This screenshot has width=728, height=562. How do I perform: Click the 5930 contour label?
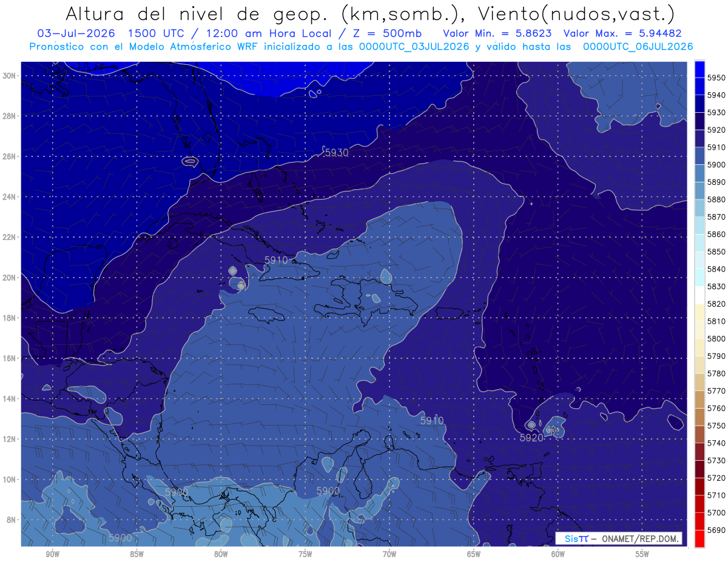click(x=337, y=153)
